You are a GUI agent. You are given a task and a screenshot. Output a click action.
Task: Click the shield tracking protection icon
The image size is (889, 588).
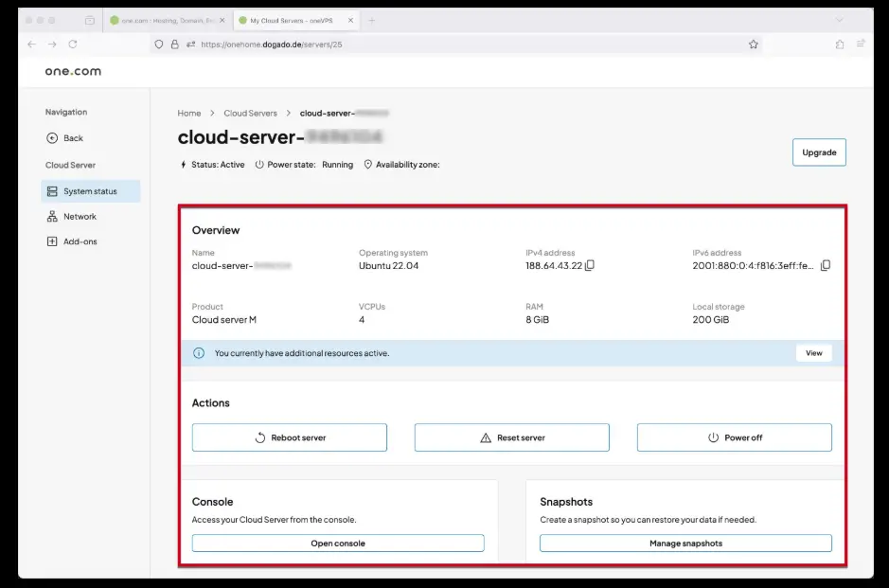159,45
